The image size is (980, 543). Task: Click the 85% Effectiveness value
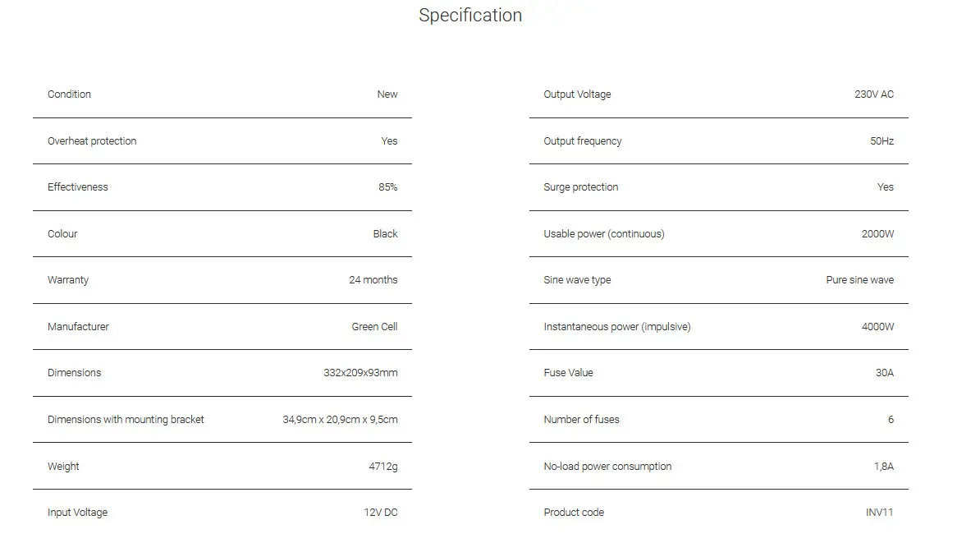[388, 187]
